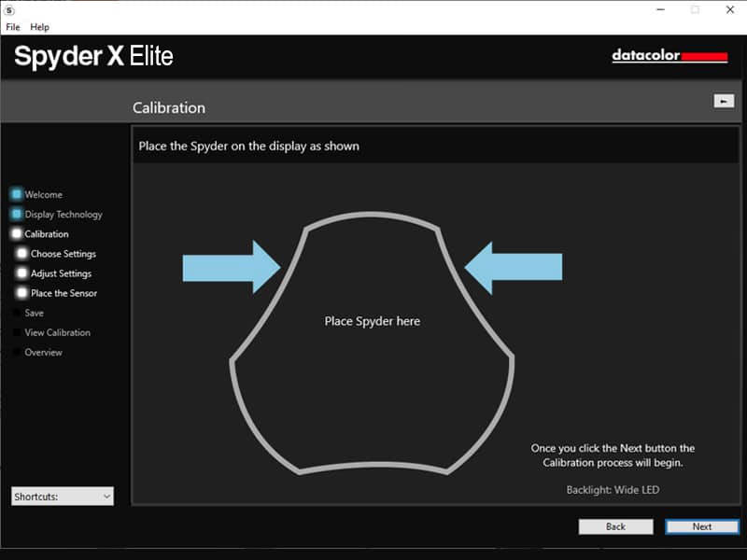This screenshot has width=747, height=560.
Task: Click the 'Place Spyder here' text
Action: (372, 321)
